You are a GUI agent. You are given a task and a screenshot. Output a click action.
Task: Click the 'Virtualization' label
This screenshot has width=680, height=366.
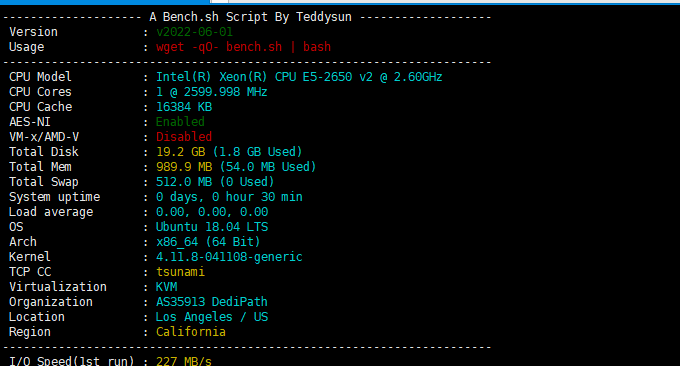tap(58, 287)
